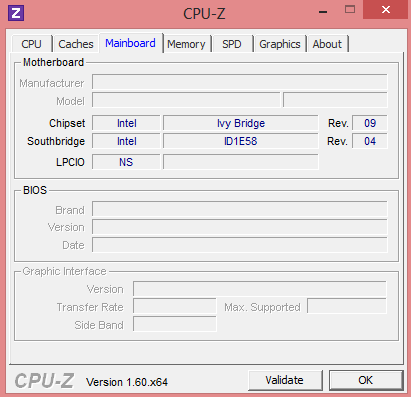
Task: Close the CPU-Z window
Action: coord(385,10)
